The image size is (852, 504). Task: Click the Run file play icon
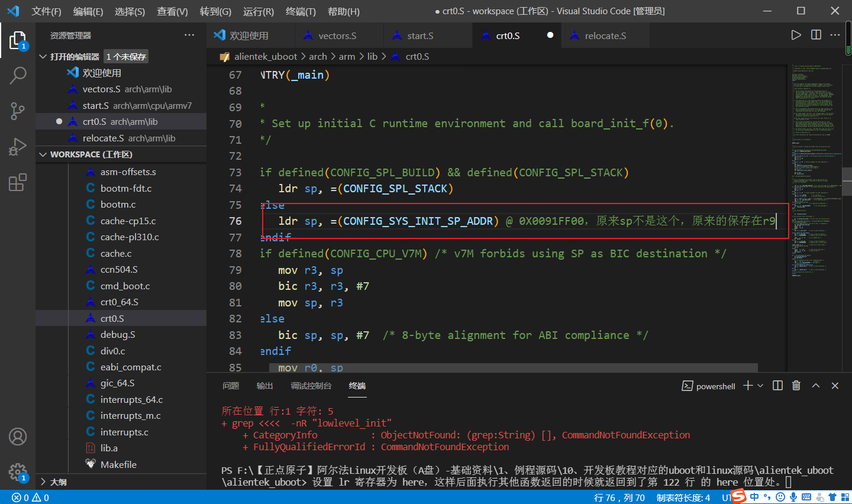(796, 35)
